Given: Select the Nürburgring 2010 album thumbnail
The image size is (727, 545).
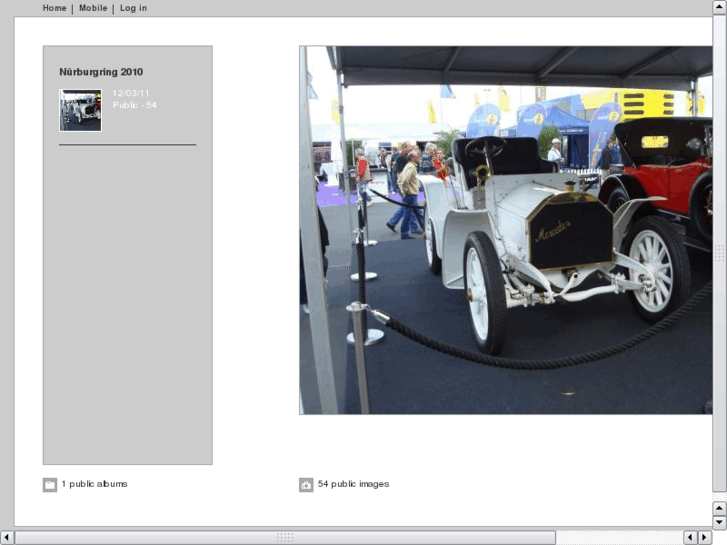Looking at the screenshot, I should [80, 110].
